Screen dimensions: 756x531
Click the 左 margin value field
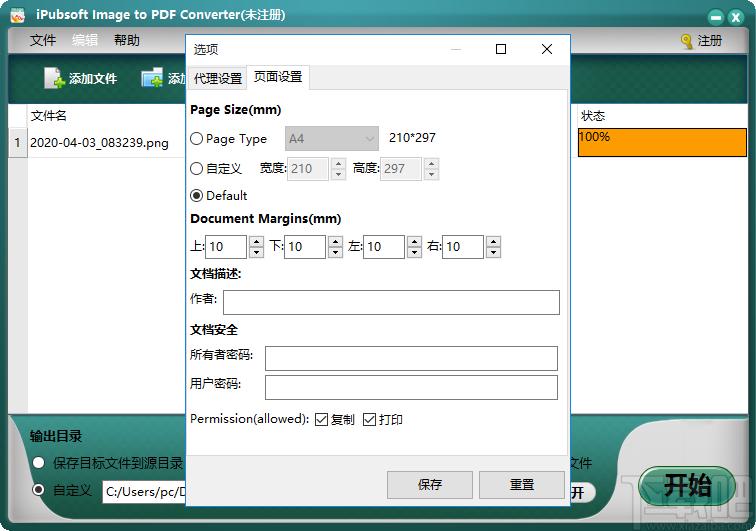384,247
